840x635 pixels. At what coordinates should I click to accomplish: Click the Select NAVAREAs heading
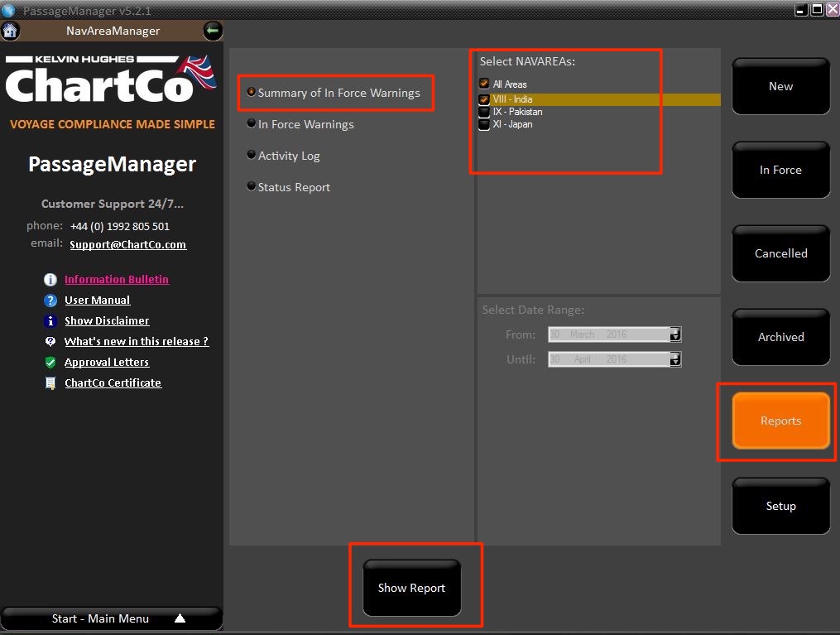(527, 61)
